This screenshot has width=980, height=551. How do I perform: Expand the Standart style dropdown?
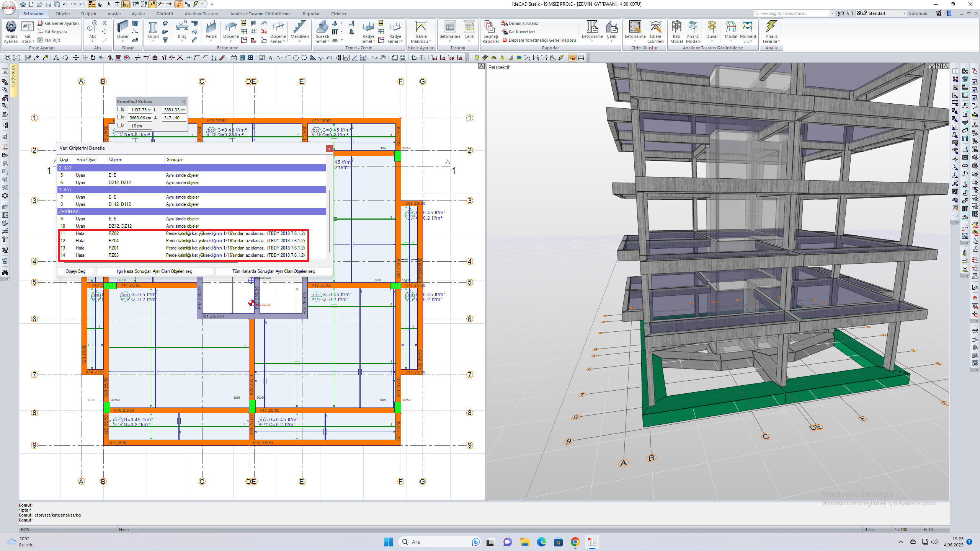coord(904,13)
